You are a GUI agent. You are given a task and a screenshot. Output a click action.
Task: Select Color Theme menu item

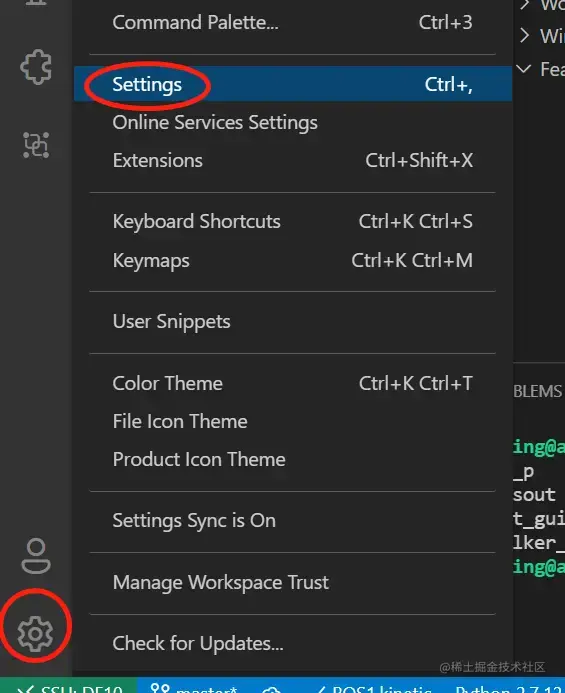coord(293,383)
